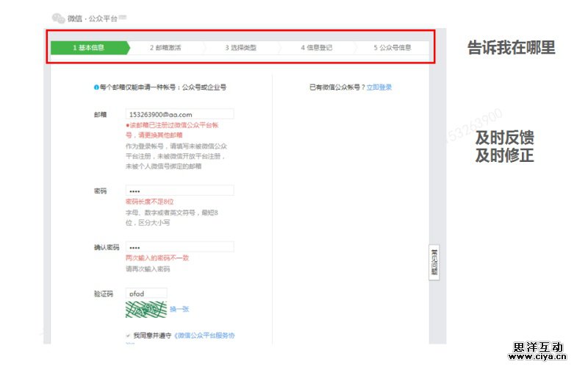Select step 1 基本信息 in the progress bar
Image resolution: width=588 pixels, height=368 pixels.
point(88,48)
